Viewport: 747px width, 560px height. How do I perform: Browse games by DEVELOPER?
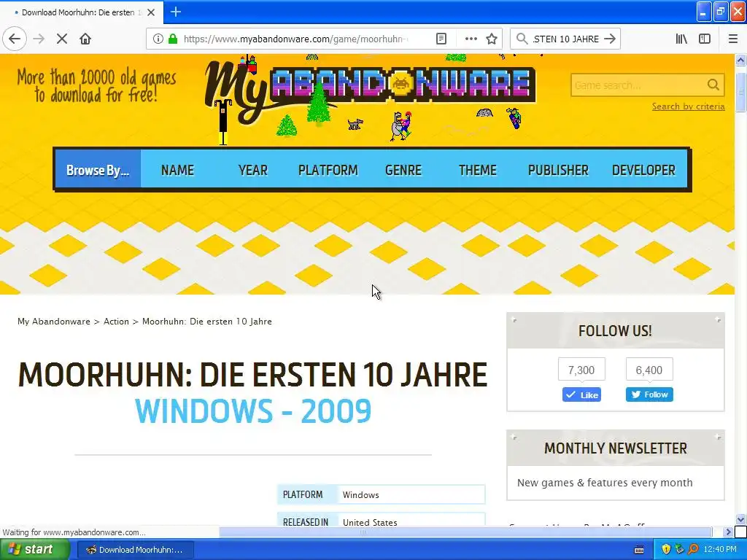click(x=643, y=170)
